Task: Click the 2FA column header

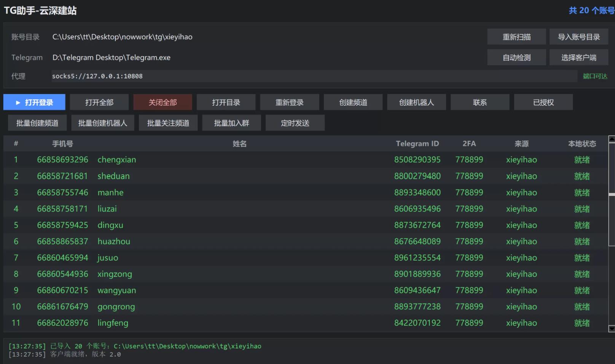Action: click(469, 144)
